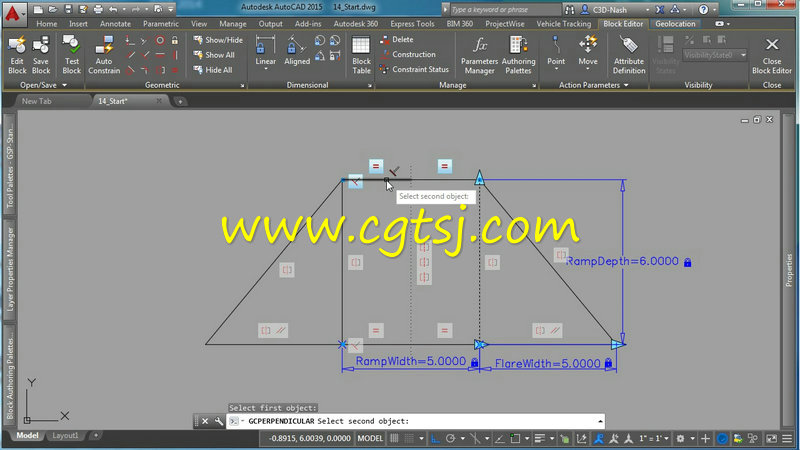Viewport: 800px width, 450px height.
Task: Click the Help question mark icon
Action: (704, 10)
